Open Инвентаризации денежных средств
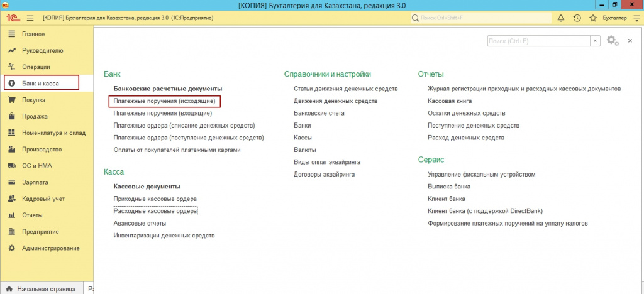This screenshot has width=644, height=294. [x=164, y=236]
